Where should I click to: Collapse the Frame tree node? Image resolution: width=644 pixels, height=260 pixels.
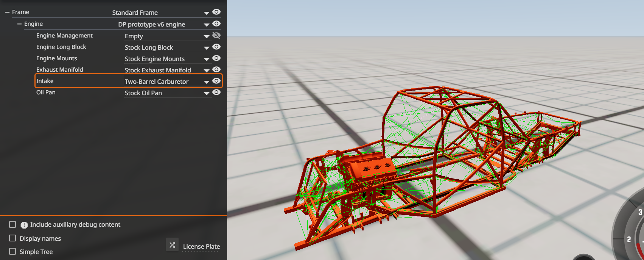click(7, 12)
